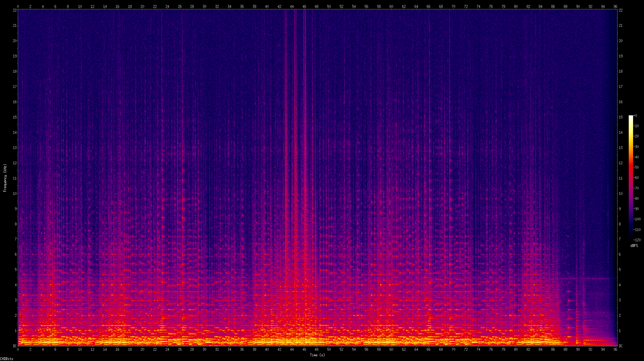This screenshot has width=644, height=361.
Task: Click the 10 kHz label on the left frequency axis
Action: (x=15, y=193)
